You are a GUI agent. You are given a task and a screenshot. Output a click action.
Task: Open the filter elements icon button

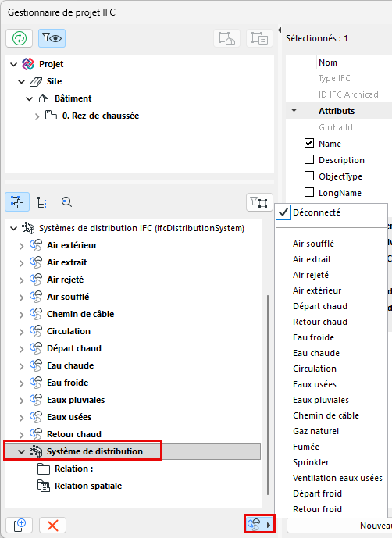259,202
